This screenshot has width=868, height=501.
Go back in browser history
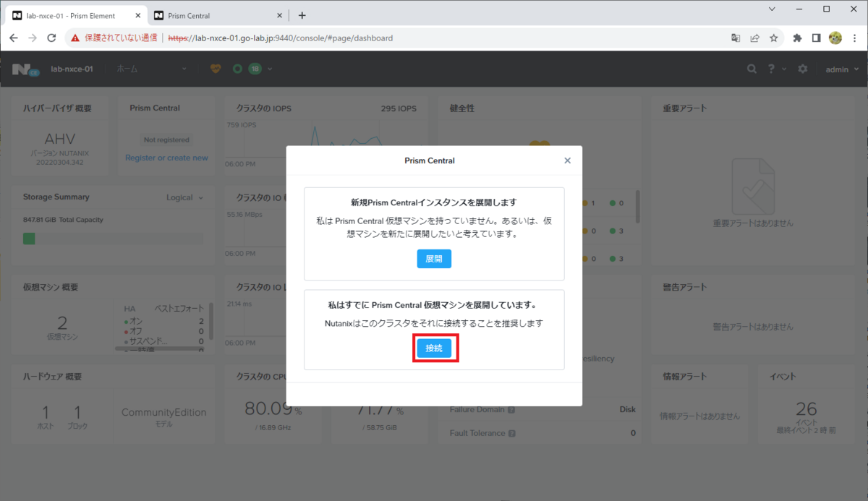coord(14,38)
